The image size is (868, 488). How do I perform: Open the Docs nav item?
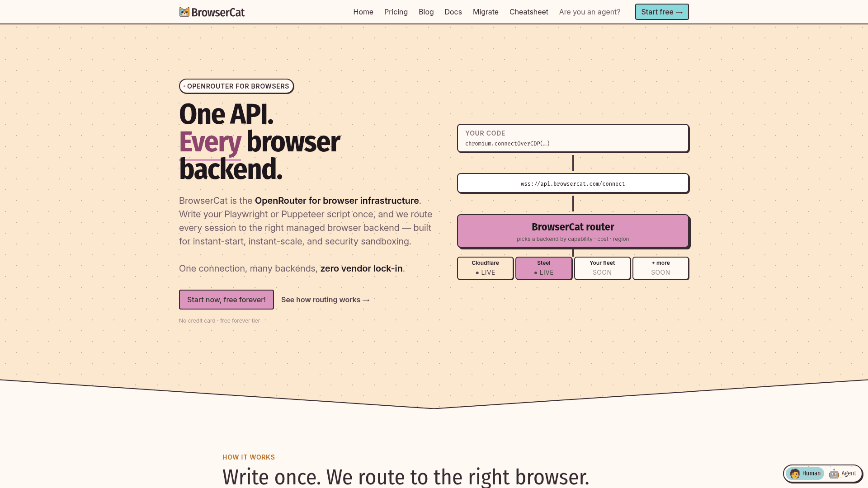[x=453, y=12]
